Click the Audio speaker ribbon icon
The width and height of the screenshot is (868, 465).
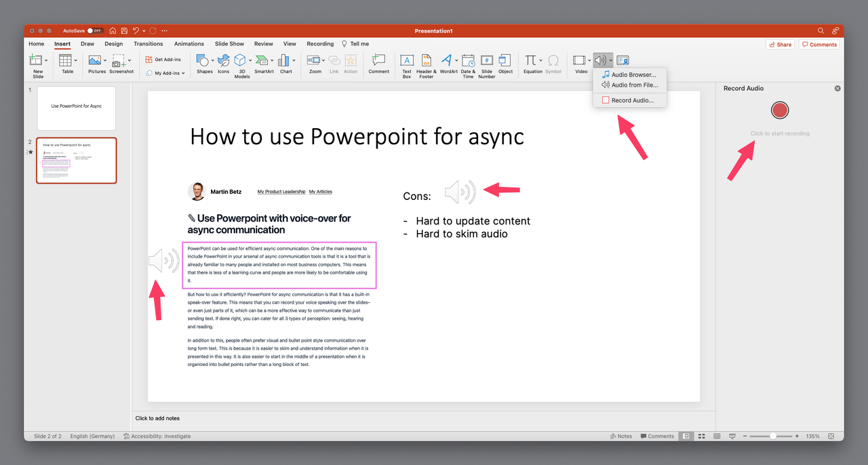tap(600, 60)
